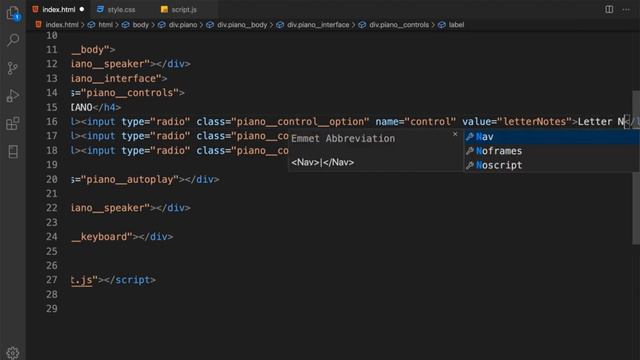Open the Explorer view in activity bar
Image resolution: width=640 pixels, height=360 pixels.
pyautogui.click(x=13, y=13)
